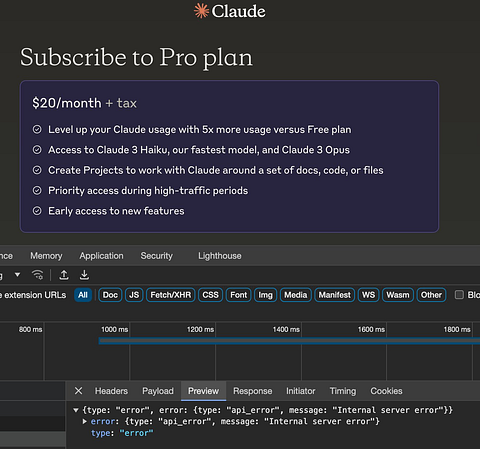Switch to the Response tab
The height and width of the screenshot is (449, 480).
click(x=252, y=391)
